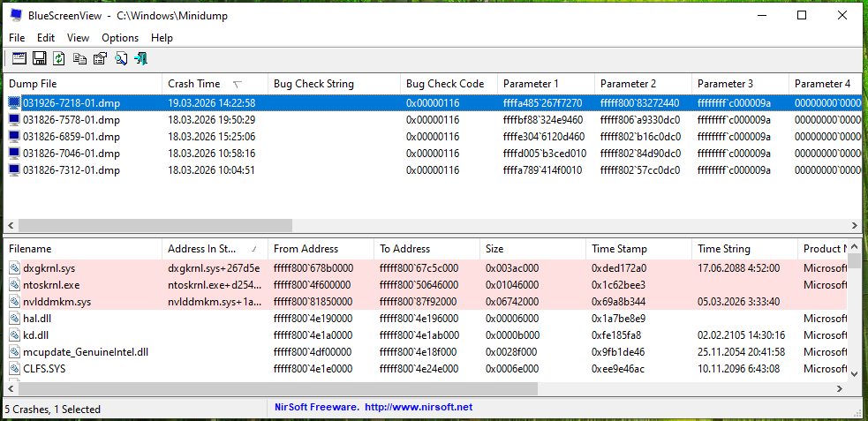Copy selected items using toolbar icon

click(x=79, y=58)
